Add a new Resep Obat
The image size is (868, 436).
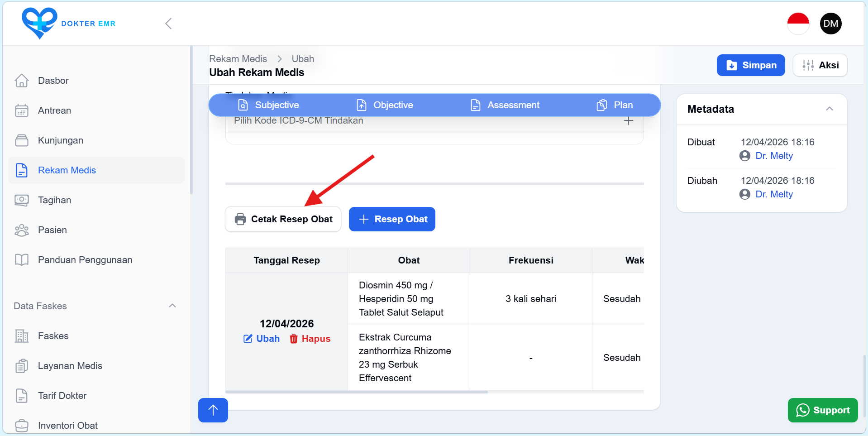click(392, 219)
